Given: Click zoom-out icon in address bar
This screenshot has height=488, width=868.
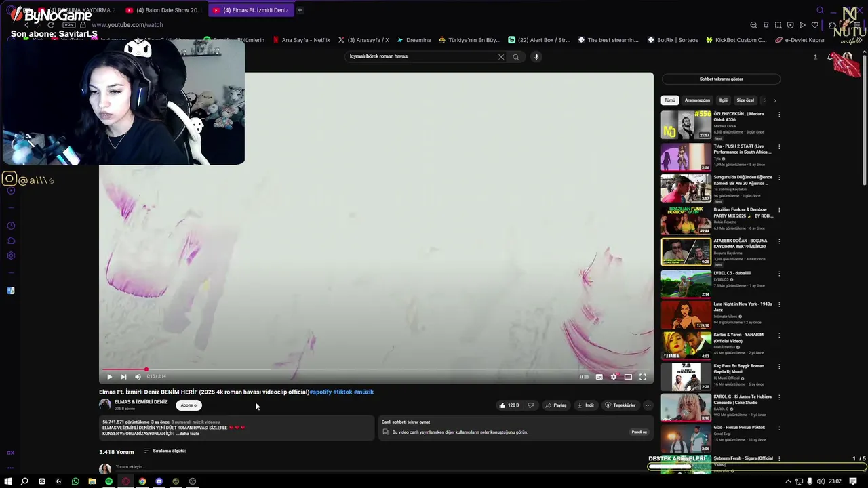Looking at the screenshot, I should [753, 25].
